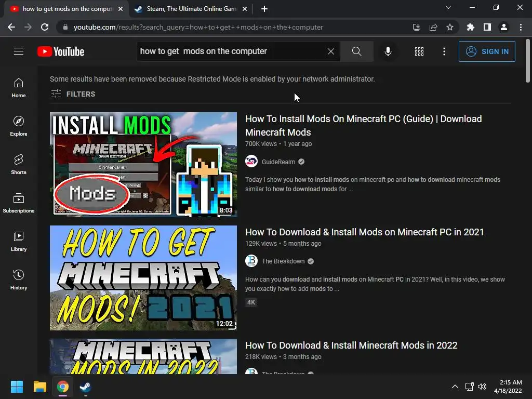The height and width of the screenshot is (399, 532).
Task: Open Subscriptions in the sidebar
Action: (19, 203)
